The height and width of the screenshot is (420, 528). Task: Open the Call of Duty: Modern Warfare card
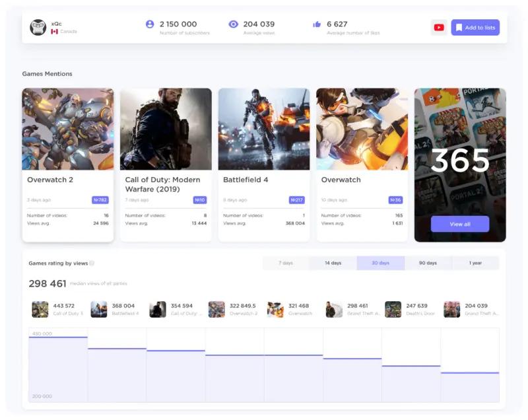(x=166, y=165)
